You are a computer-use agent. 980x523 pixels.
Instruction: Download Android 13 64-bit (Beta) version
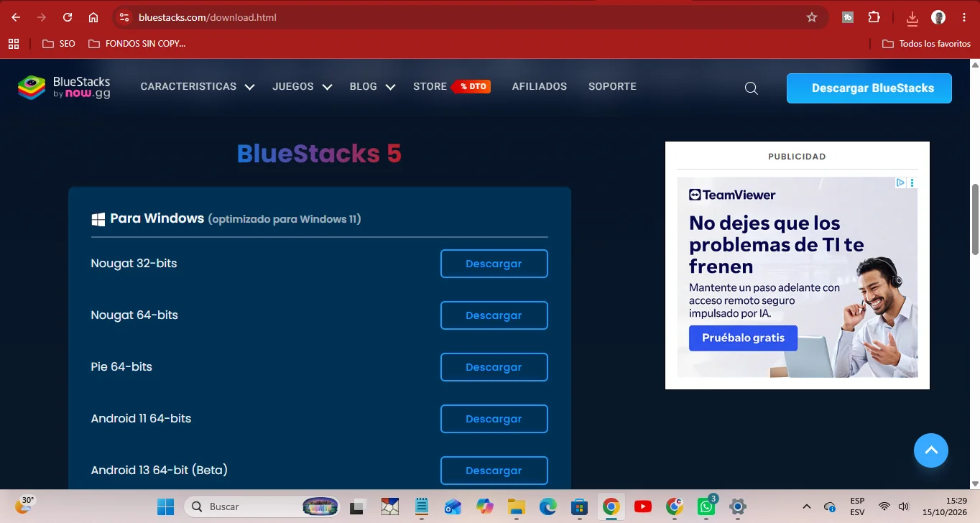tap(494, 471)
